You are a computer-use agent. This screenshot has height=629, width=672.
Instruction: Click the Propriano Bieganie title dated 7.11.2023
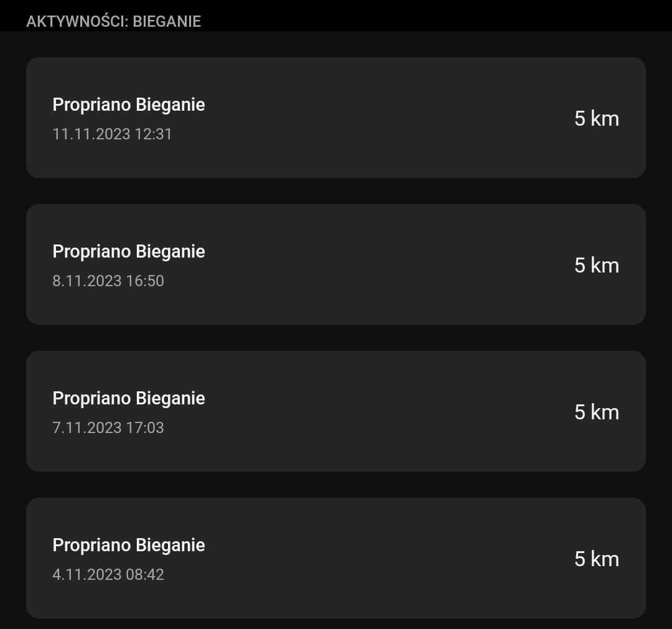tap(129, 398)
